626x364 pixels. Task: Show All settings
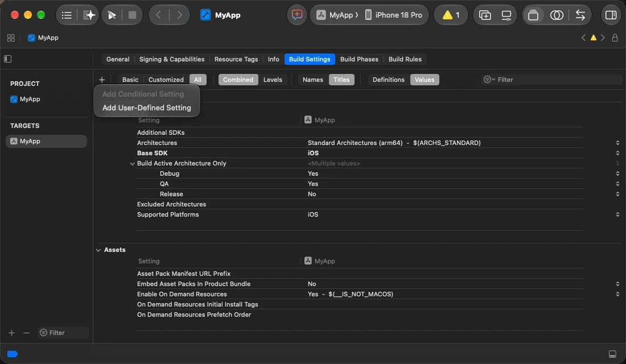coord(197,80)
